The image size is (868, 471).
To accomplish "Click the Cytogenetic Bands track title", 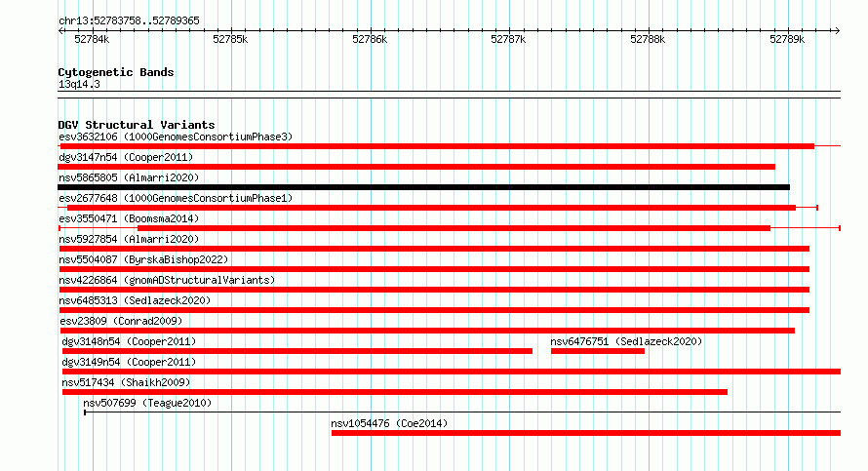I will tap(116, 72).
